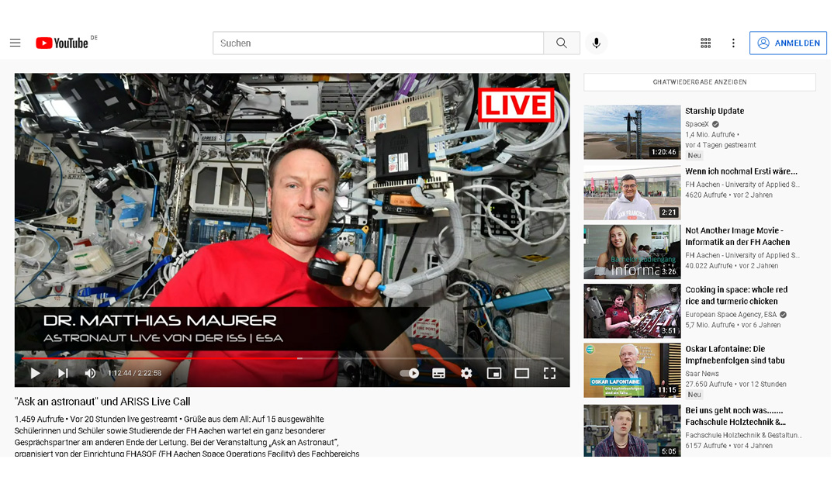This screenshot has height=504, width=834.
Task: Open Saar News channel link
Action: [x=701, y=374]
